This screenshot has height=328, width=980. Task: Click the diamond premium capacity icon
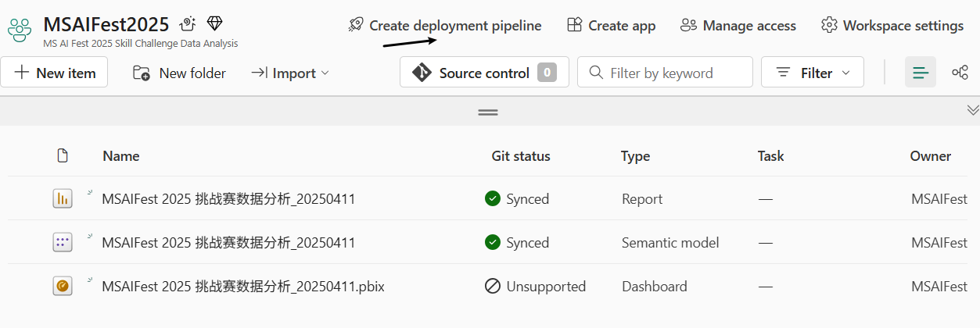coord(214,24)
